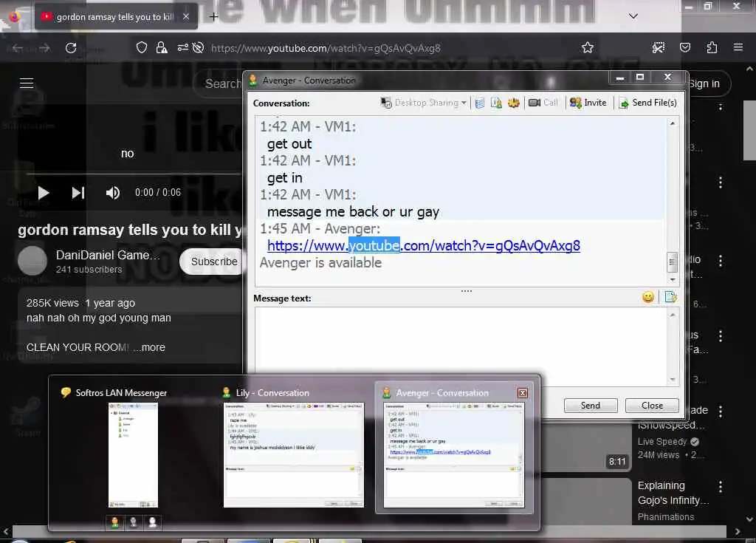Close the gordon ramsay YouTube tab
This screenshot has height=543, width=756.
pyautogui.click(x=186, y=16)
